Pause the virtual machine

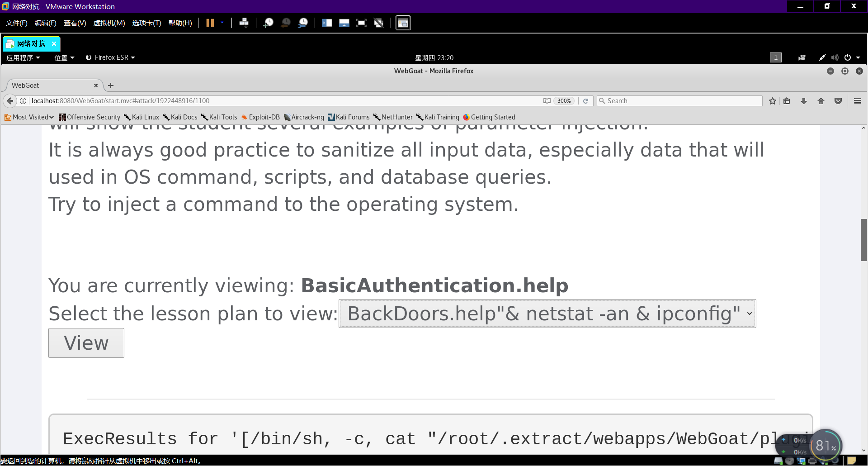[210, 23]
